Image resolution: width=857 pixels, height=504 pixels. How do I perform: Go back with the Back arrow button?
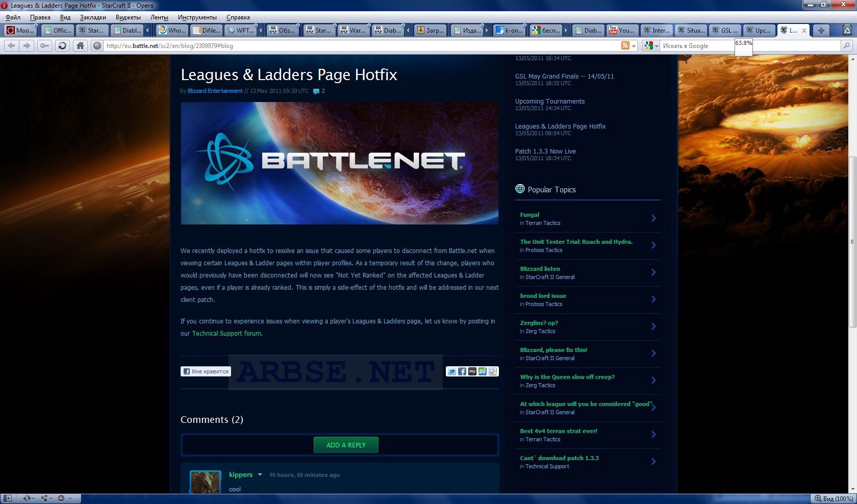(11, 45)
